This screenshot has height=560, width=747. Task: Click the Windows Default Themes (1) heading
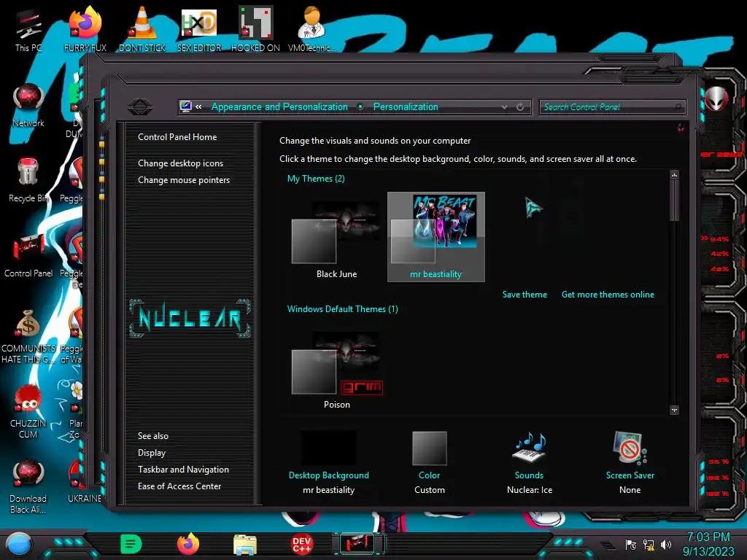343,309
